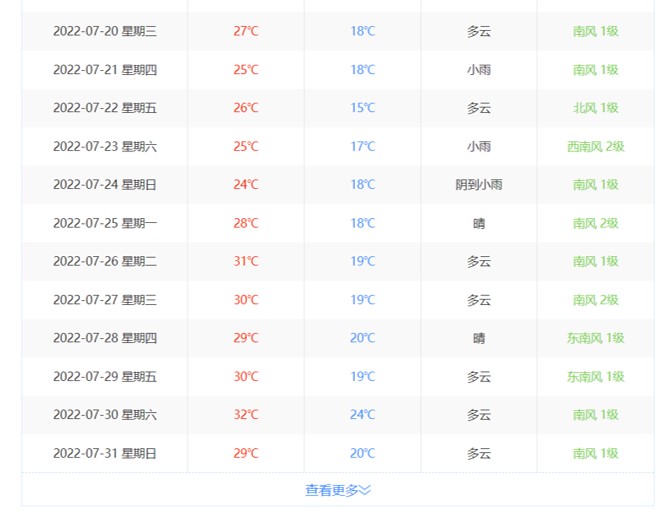Click wind 南风 2级 for 07-27
This screenshot has width=672, height=517.
[x=596, y=300]
